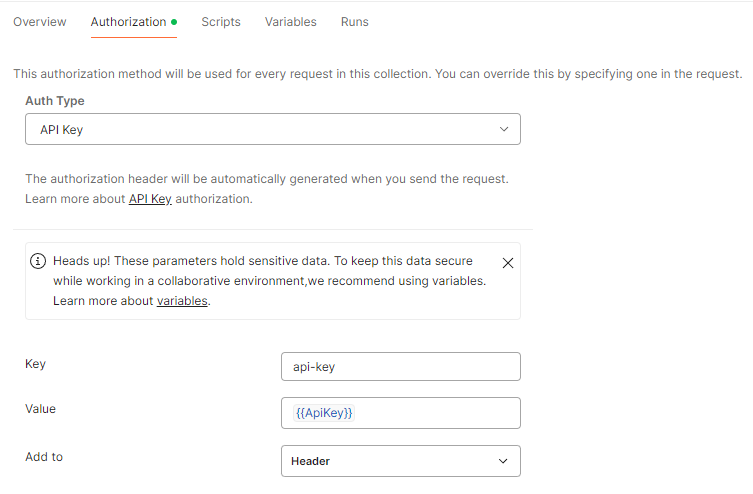Click the Key input containing api-key
Viewport: 753px width, 494px height.
coord(401,367)
